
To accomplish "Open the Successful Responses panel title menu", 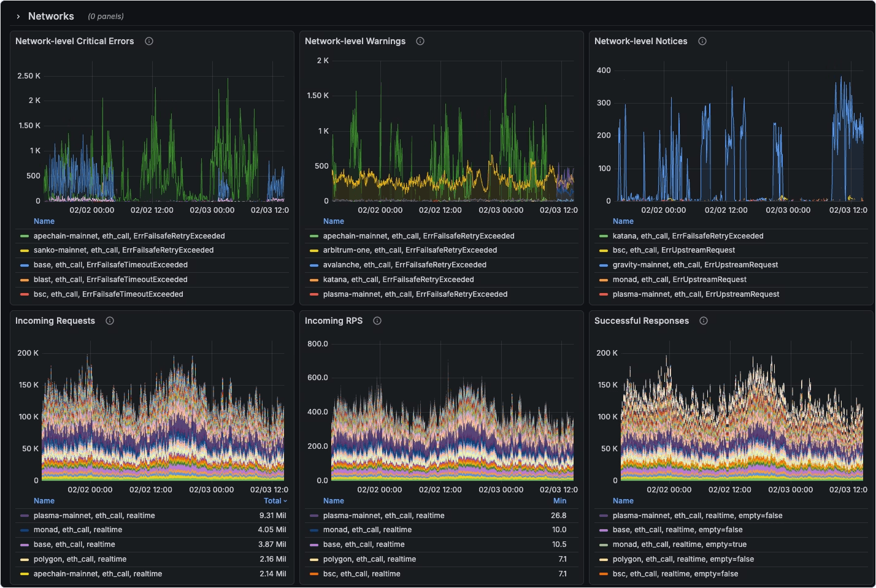I will (x=642, y=321).
